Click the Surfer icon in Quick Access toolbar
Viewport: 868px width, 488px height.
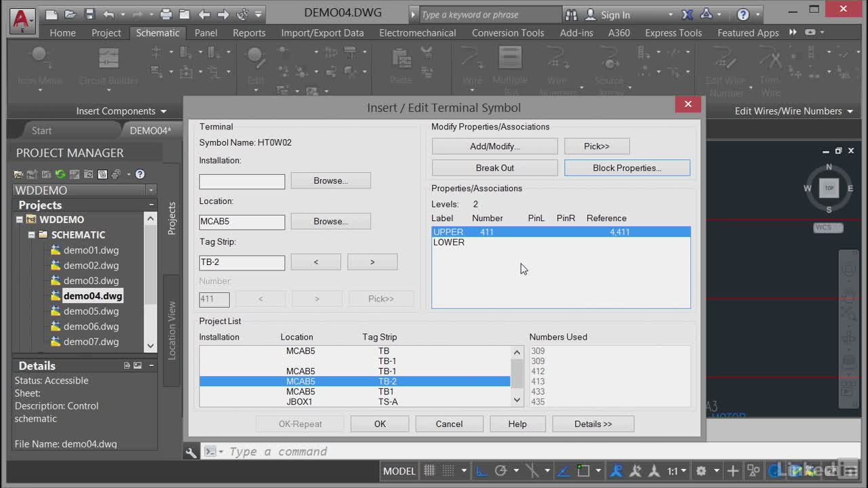pos(243,14)
